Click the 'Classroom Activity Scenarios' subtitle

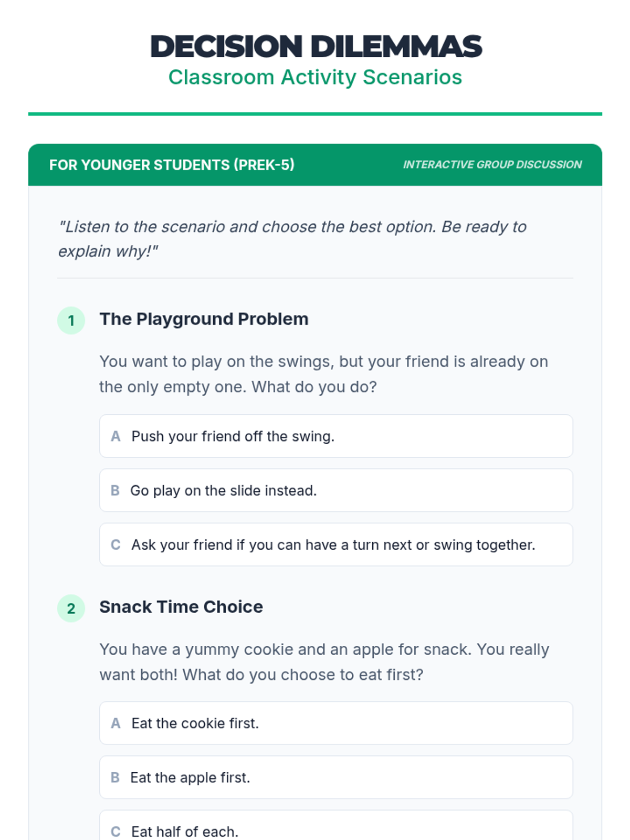(x=315, y=77)
